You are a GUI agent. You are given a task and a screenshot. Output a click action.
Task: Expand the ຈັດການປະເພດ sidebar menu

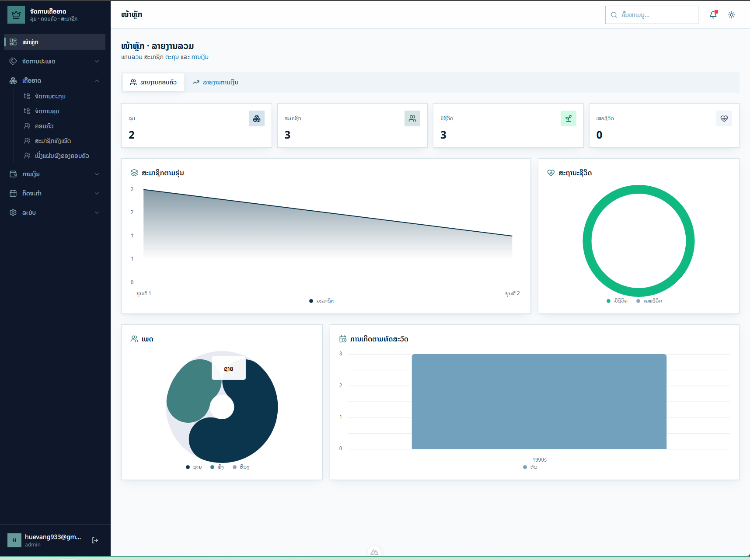click(x=55, y=61)
